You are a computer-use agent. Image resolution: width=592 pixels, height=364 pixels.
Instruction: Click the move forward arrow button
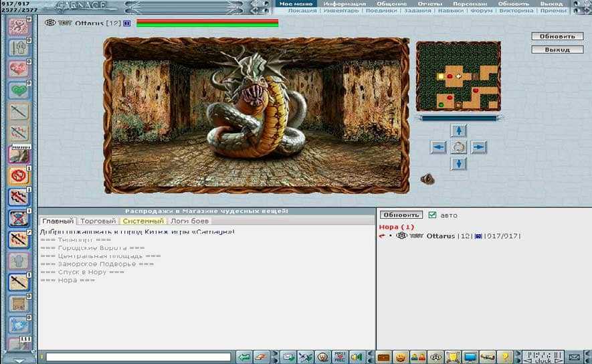tap(458, 130)
